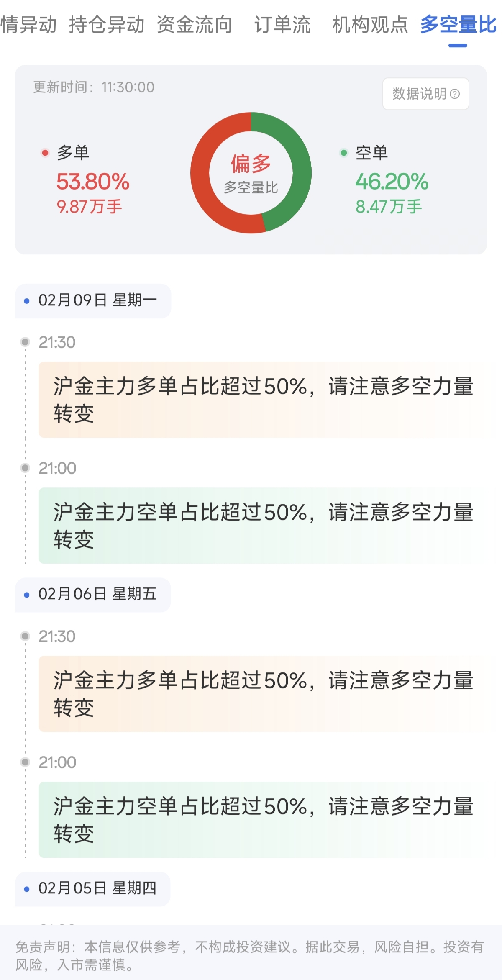Screen dimensions: 502x980
Task: Open 02月06日 21:00 沪金主力空单 alert card
Action: [263, 819]
